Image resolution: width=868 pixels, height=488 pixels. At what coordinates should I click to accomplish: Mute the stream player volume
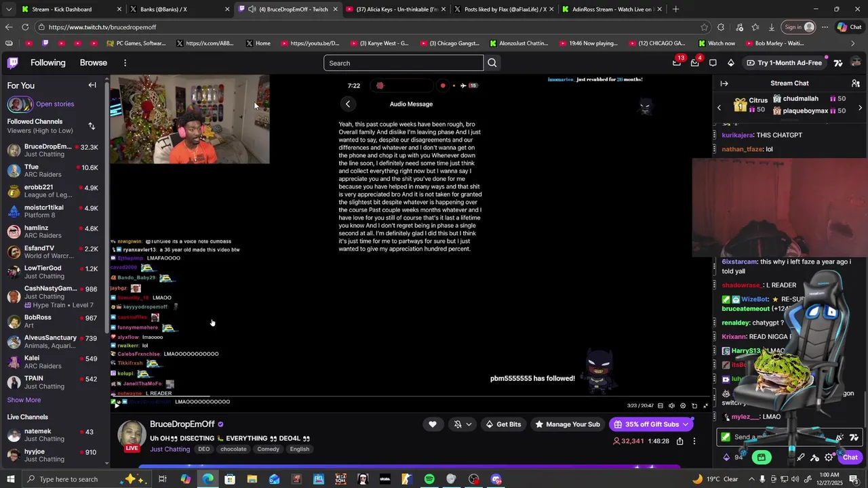click(671, 405)
